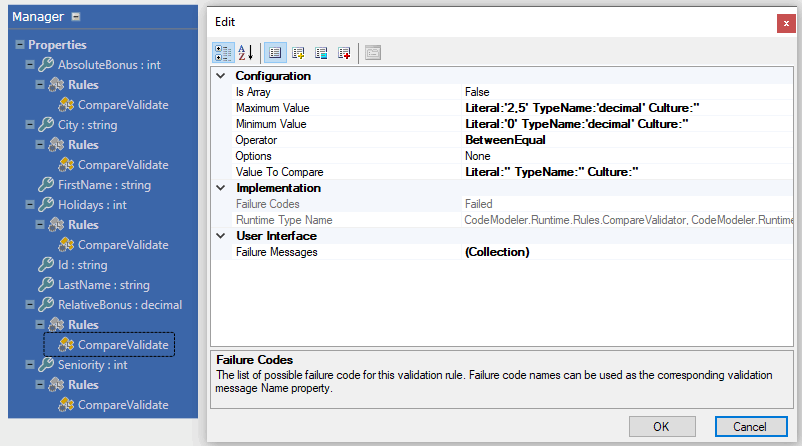This screenshot has height=446, width=802.
Task: Collapse the RelativeBonus : decimal node
Action: 30,304
